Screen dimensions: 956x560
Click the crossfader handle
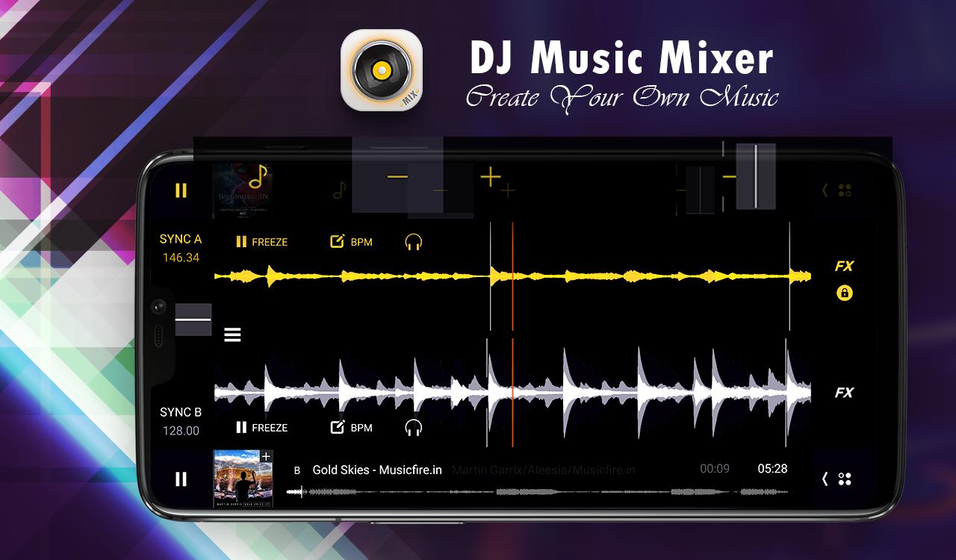coord(193,319)
